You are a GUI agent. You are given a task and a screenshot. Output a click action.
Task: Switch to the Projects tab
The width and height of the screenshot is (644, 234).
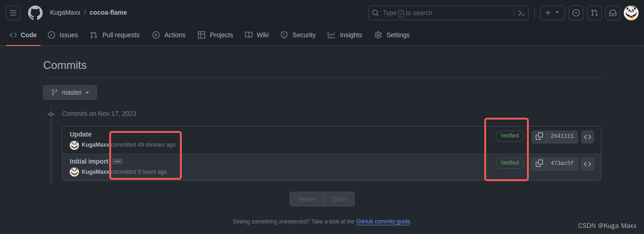[215, 35]
